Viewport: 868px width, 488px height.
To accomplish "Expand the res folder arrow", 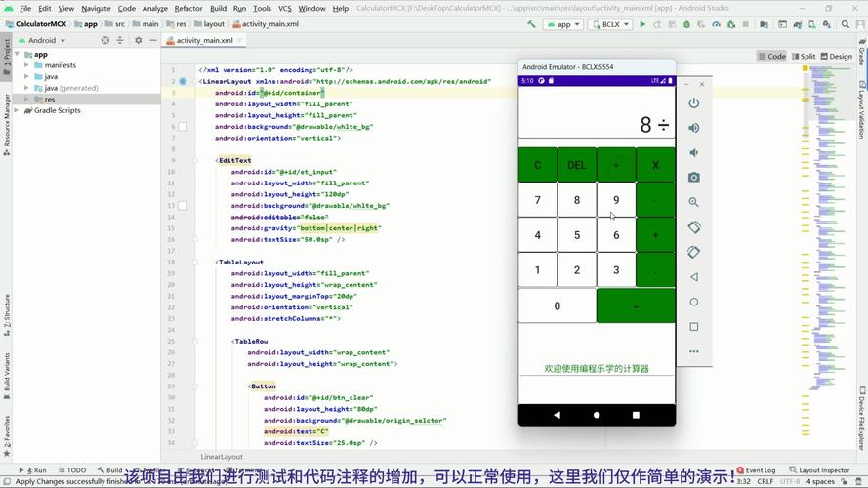I will click(26, 99).
